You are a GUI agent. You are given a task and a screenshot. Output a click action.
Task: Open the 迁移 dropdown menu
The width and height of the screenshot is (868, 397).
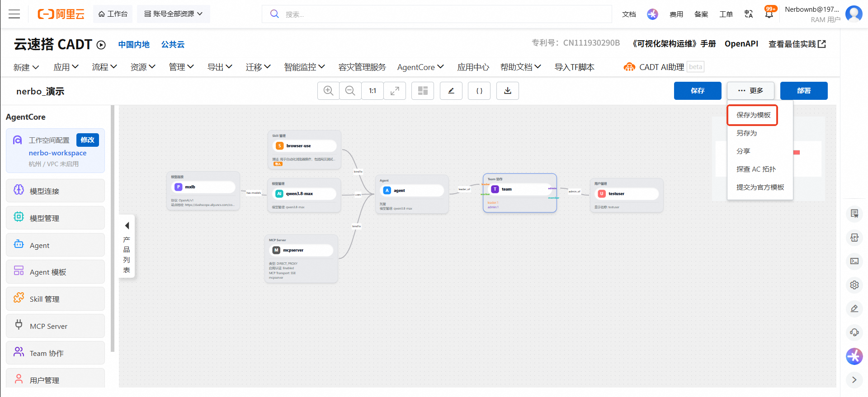pos(258,67)
